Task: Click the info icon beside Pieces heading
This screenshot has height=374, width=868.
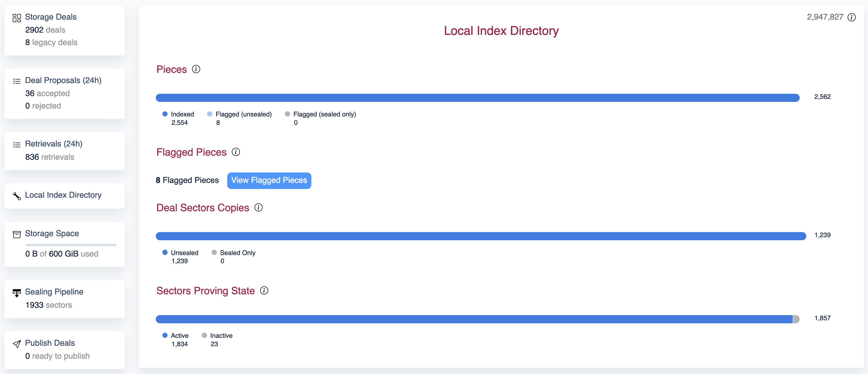Action: coord(196,69)
